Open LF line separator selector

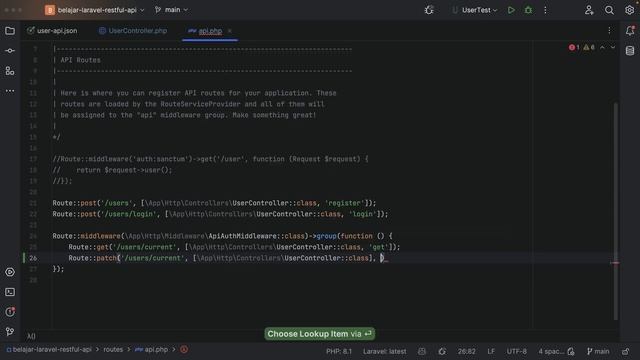pos(491,351)
